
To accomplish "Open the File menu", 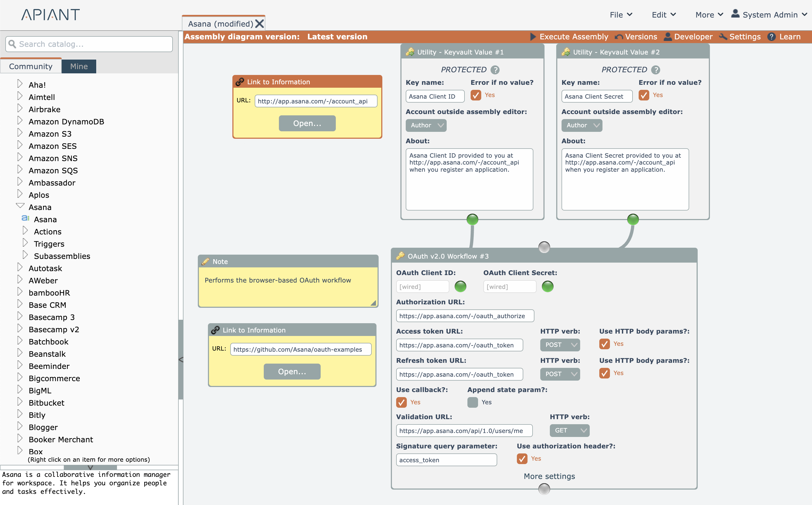I will (x=621, y=15).
